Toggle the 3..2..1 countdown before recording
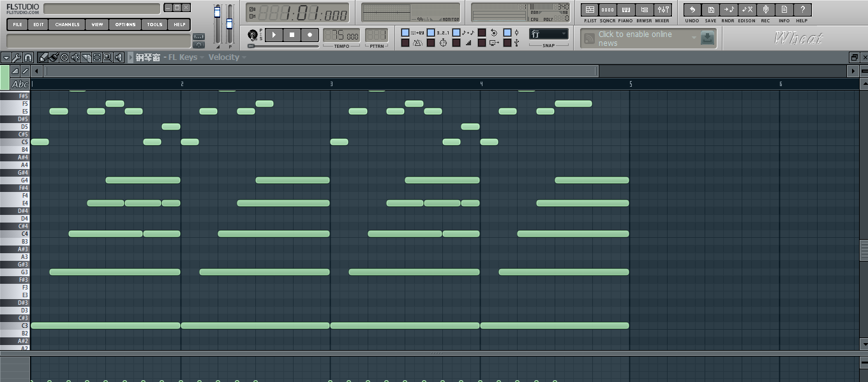The height and width of the screenshot is (382, 868). [431, 33]
